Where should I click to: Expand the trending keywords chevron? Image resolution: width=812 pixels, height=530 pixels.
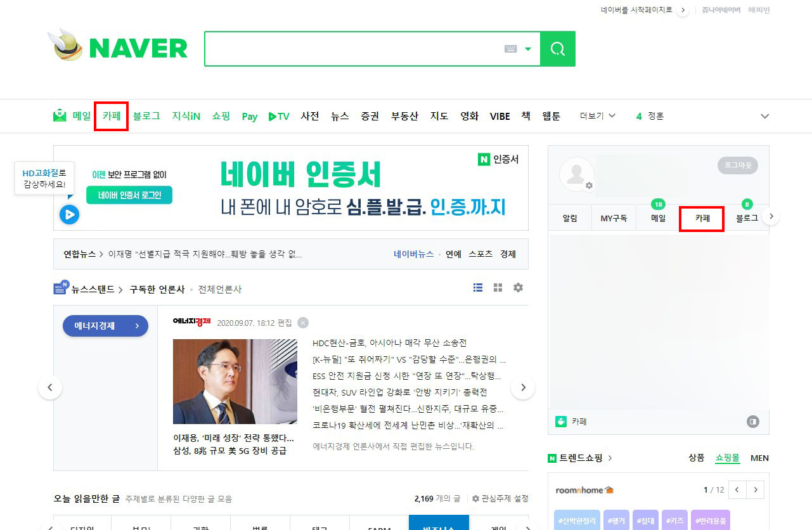pos(765,116)
